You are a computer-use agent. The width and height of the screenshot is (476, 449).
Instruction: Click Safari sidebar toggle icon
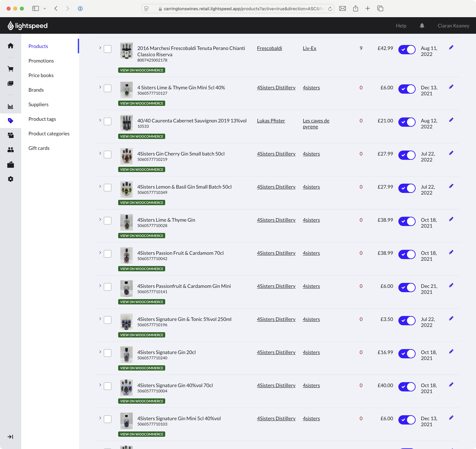coord(36,9)
